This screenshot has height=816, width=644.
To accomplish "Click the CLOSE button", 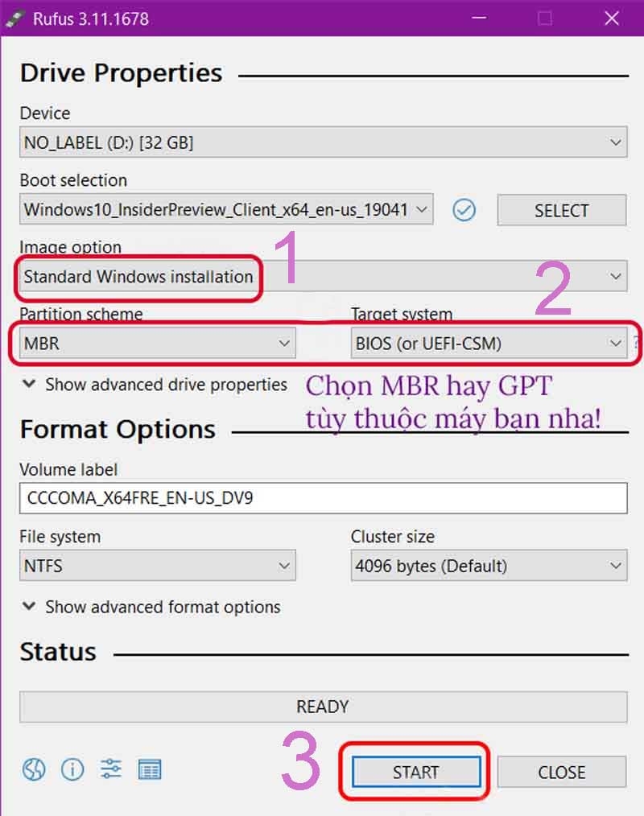I will click(561, 772).
